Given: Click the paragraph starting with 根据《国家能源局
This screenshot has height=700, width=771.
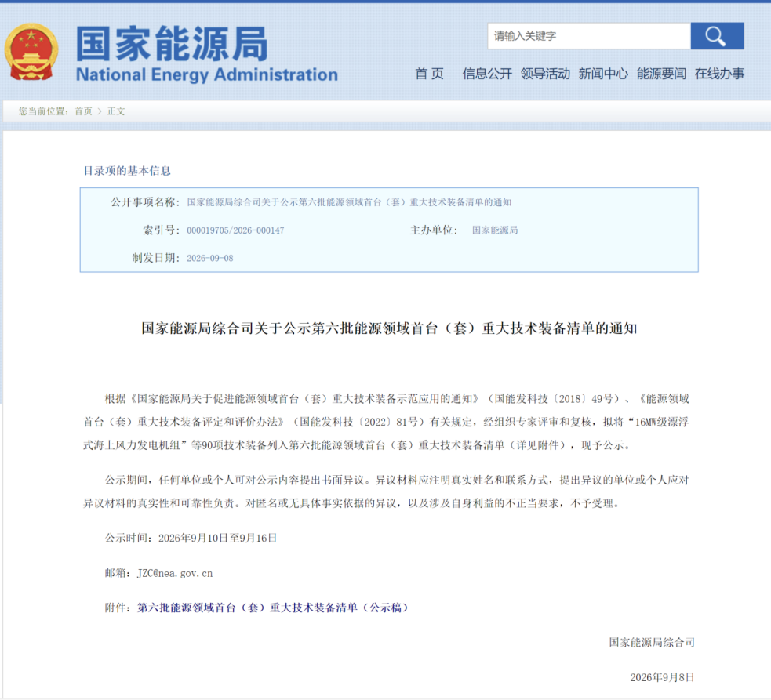Looking at the screenshot, I should click(386, 422).
